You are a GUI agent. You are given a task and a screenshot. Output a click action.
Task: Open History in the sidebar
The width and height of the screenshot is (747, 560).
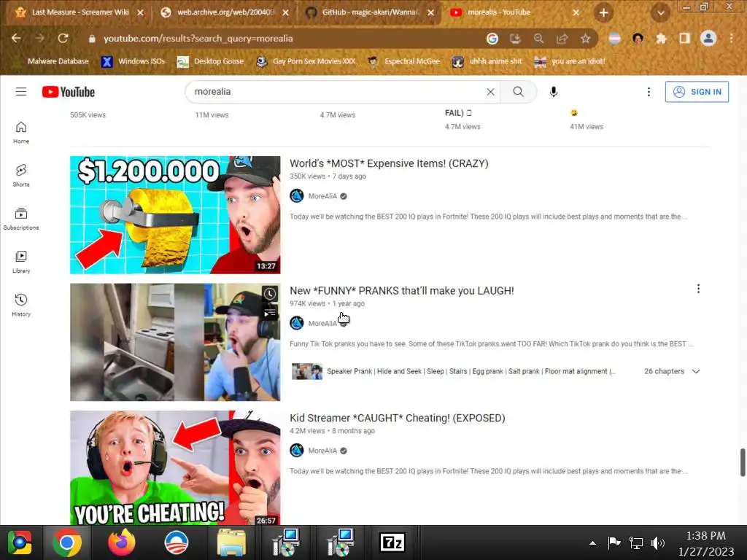(21, 305)
